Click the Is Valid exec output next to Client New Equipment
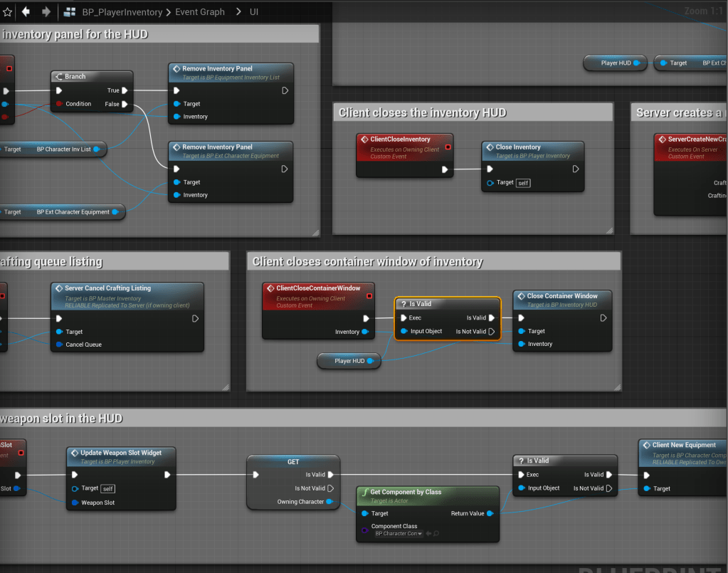This screenshot has height=573, width=728. (609, 475)
